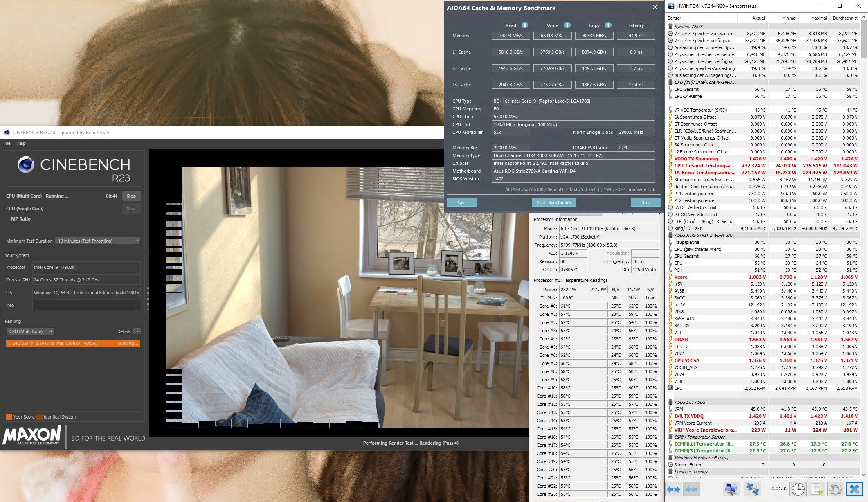Viewport: 868px width, 502px height.
Task: Expand the ranking Details arrow
Action: pyautogui.click(x=137, y=331)
